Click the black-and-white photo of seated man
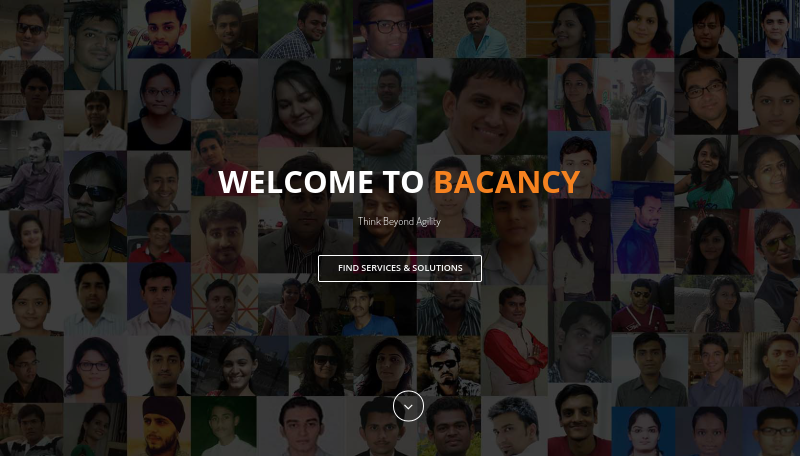The width and height of the screenshot is (800, 456). tap(32, 165)
